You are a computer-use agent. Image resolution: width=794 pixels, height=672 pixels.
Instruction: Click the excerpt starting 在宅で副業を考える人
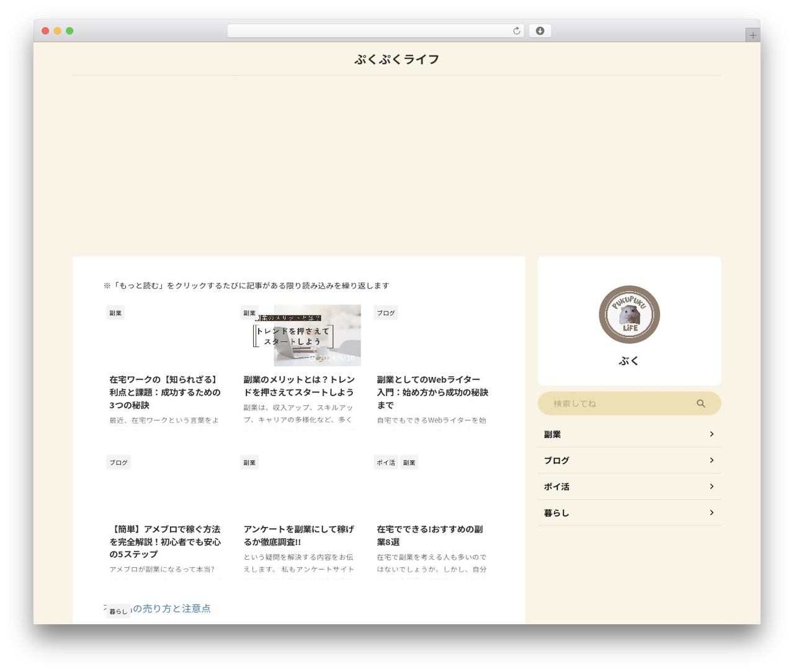click(x=432, y=563)
